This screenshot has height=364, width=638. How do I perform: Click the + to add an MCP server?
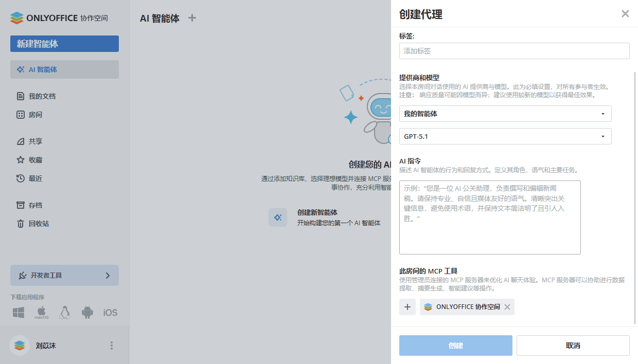[x=407, y=307]
